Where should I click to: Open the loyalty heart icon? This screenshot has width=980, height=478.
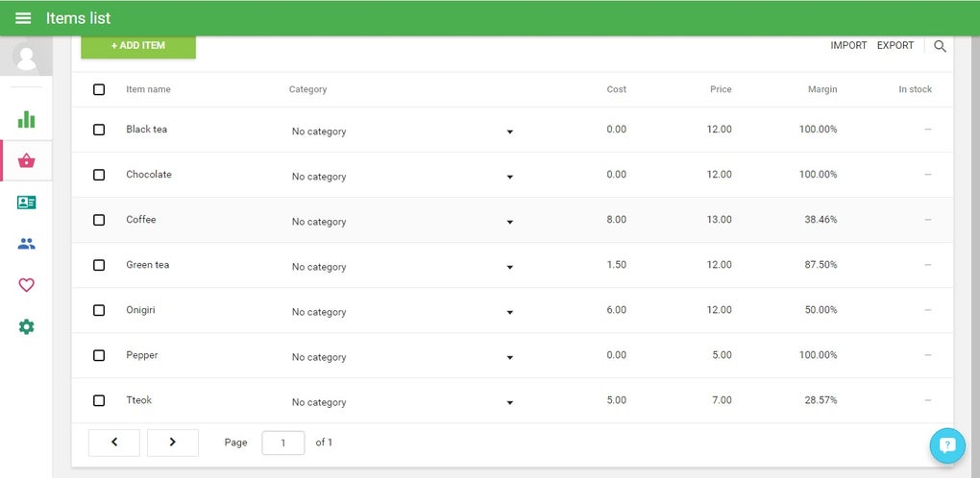[26, 285]
